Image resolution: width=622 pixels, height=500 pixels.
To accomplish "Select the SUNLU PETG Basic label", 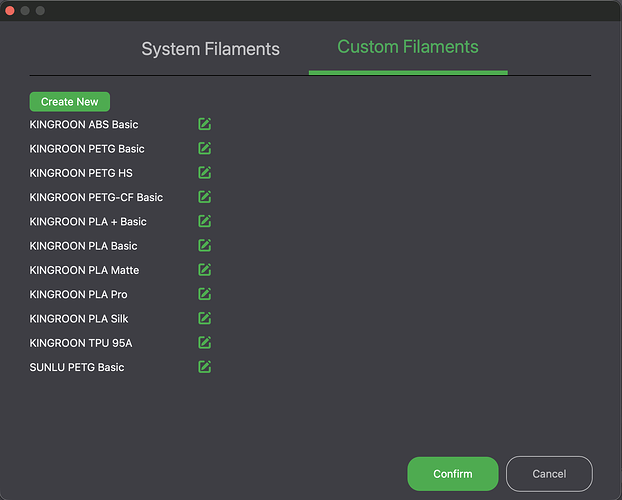I will [77, 367].
